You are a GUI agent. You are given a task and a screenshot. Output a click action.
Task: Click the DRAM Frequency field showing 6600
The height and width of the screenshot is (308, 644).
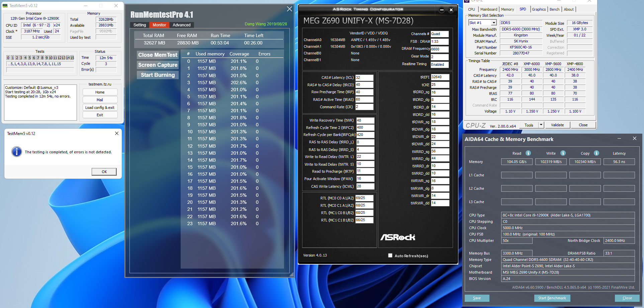click(440, 49)
